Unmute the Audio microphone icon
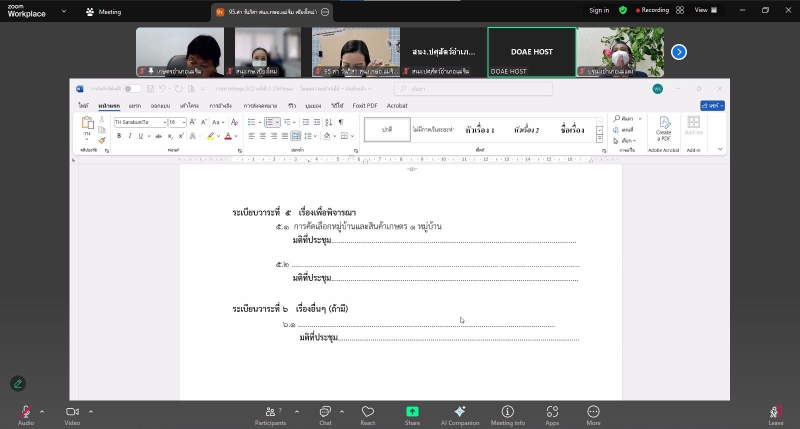The width and height of the screenshot is (800, 429). tap(25, 411)
